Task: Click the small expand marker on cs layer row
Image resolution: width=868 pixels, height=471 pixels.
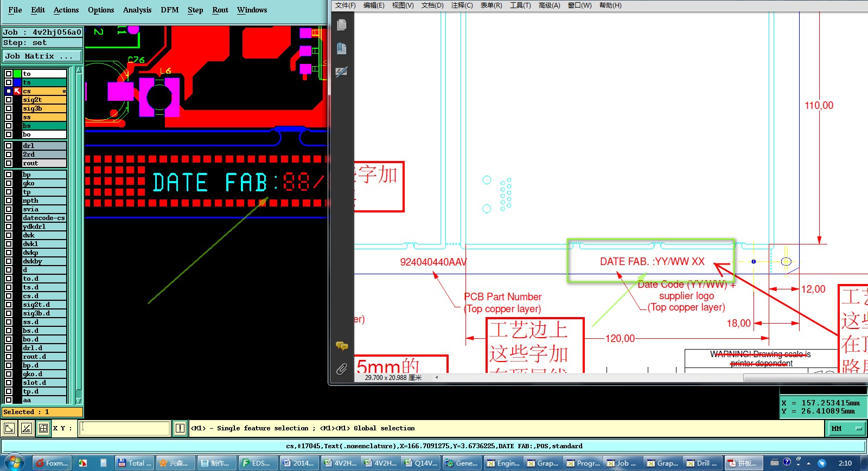Action: [x=64, y=91]
